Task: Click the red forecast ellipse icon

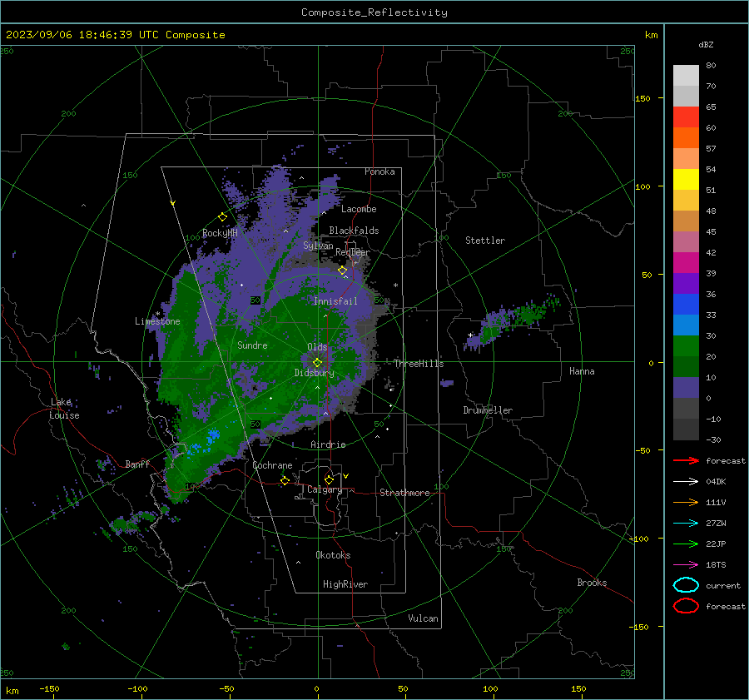Action: pyautogui.click(x=686, y=606)
